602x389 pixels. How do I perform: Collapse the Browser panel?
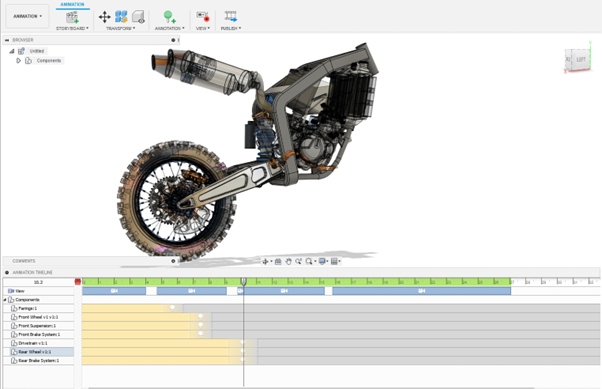pos(7,40)
